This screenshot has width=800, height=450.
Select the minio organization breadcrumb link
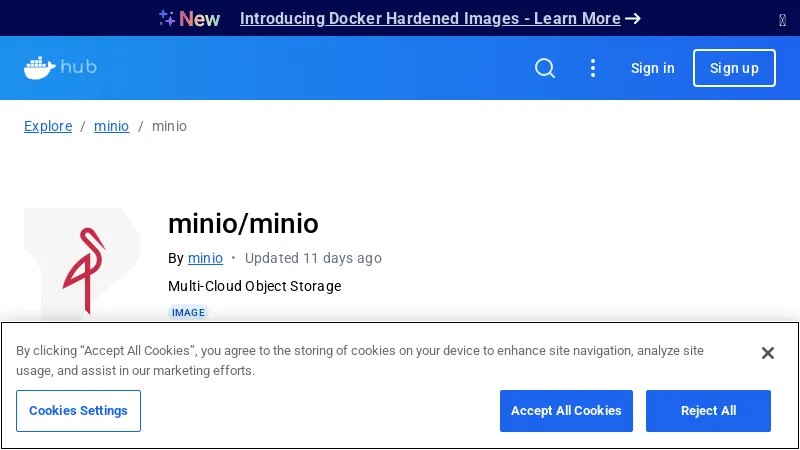(111, 126)
